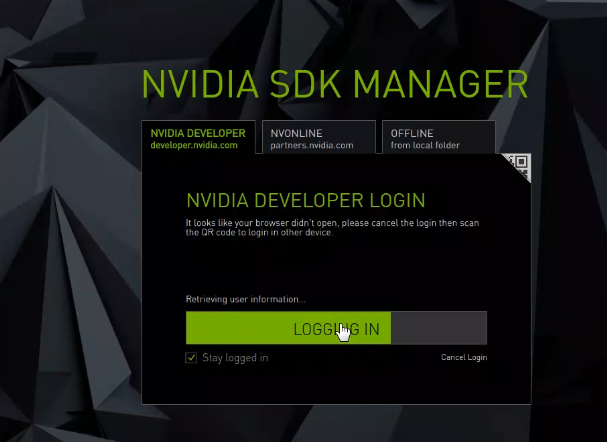The image size is (607, 442).
Task: Click the 'browser didn't open' message text
Action: click(332, 228)
